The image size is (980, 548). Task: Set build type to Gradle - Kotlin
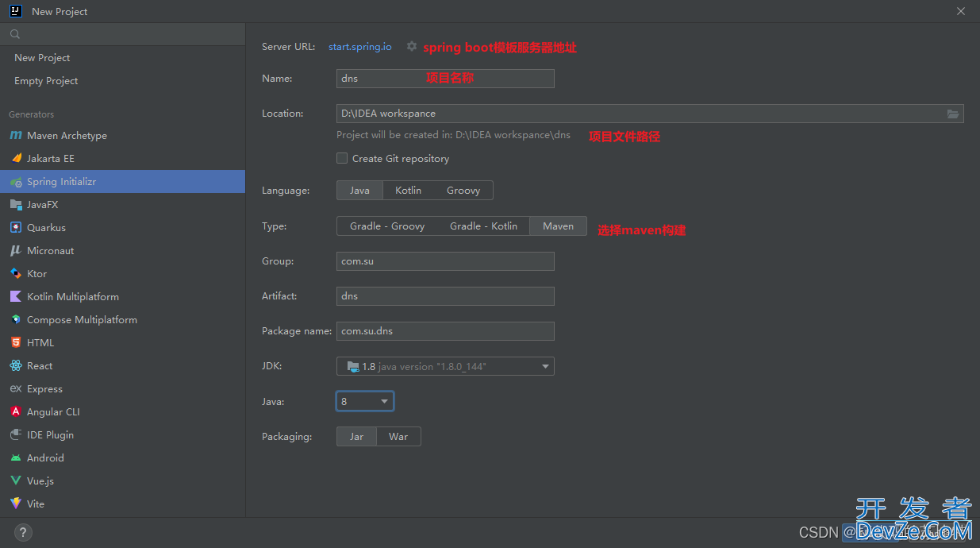point(483,226)
